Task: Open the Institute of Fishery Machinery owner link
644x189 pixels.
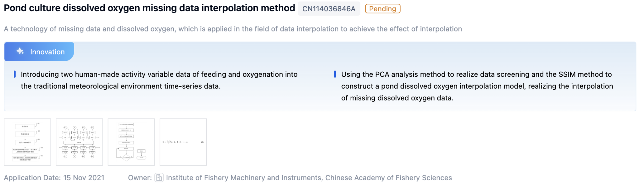Action: 244,178
